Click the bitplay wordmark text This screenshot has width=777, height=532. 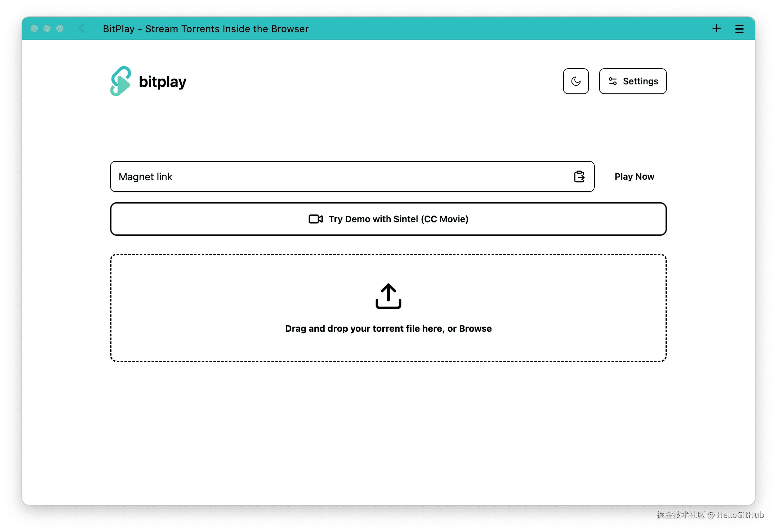pos(162,82)
